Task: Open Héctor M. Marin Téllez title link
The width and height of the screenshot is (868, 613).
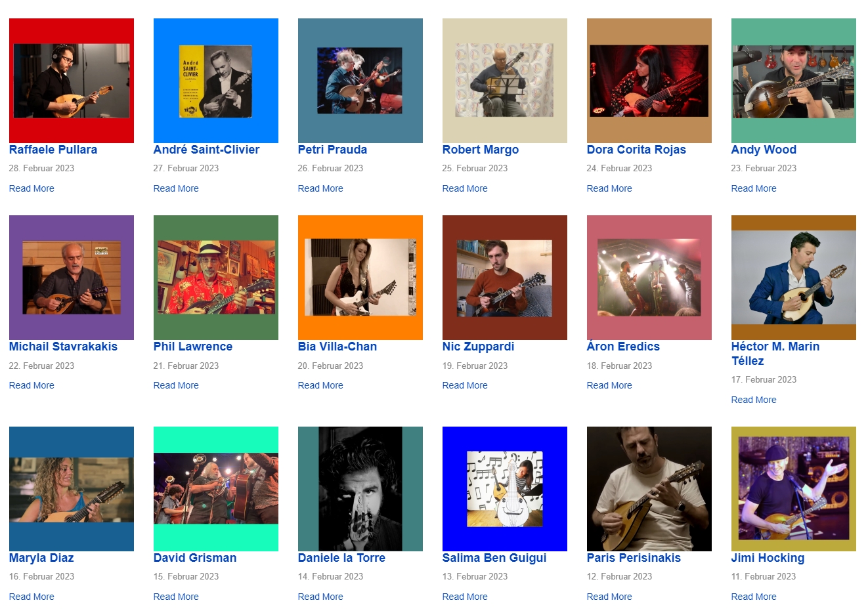Action: pos(775,354)
